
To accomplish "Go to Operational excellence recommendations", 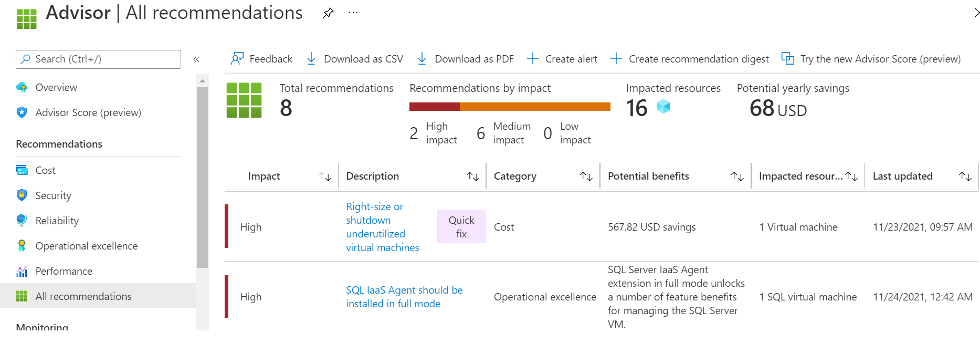I will (86, 246).
